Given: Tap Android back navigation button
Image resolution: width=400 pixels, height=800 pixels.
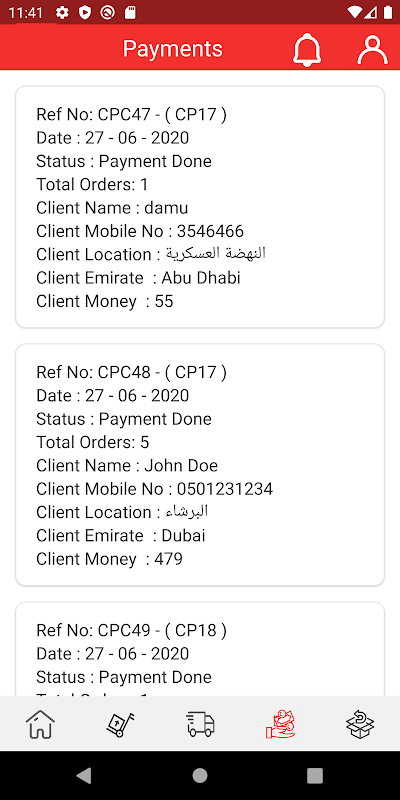Looking at the screenshot, I should tap(84, 776).
